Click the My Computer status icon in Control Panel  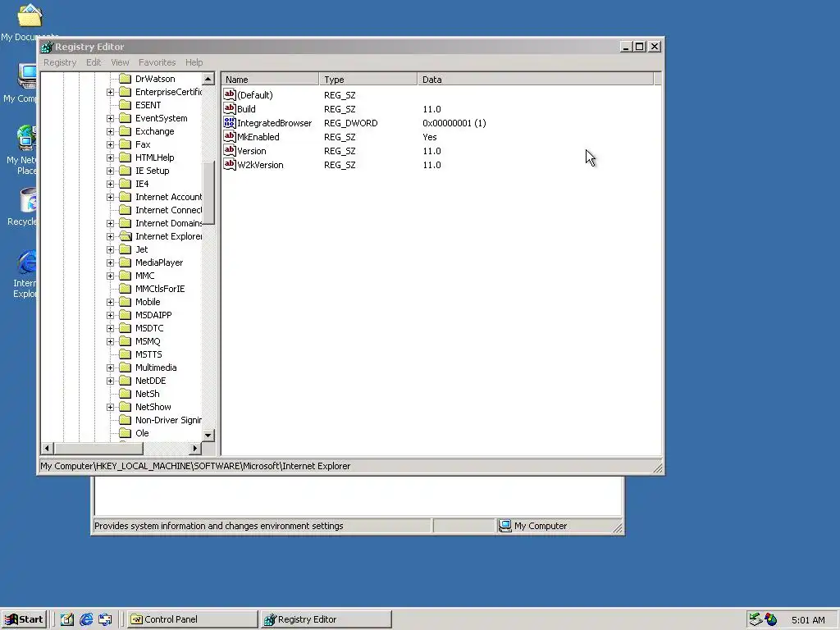pos(504,526)
